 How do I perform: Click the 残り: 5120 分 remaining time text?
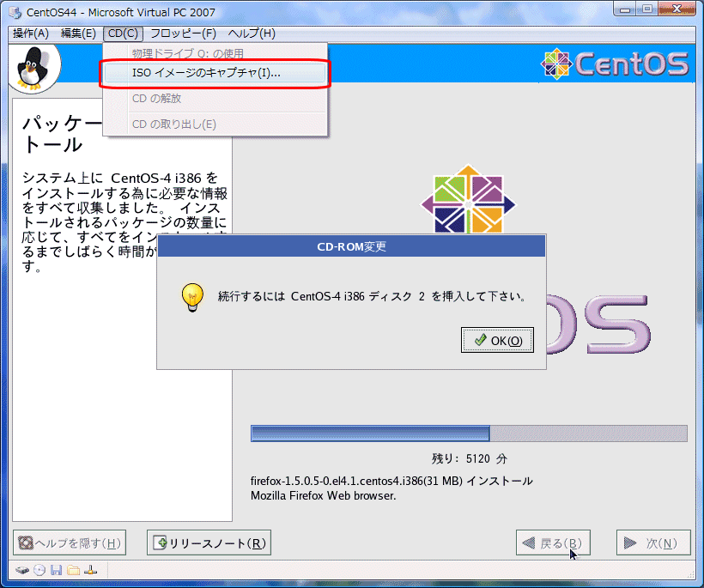[469, 458]
